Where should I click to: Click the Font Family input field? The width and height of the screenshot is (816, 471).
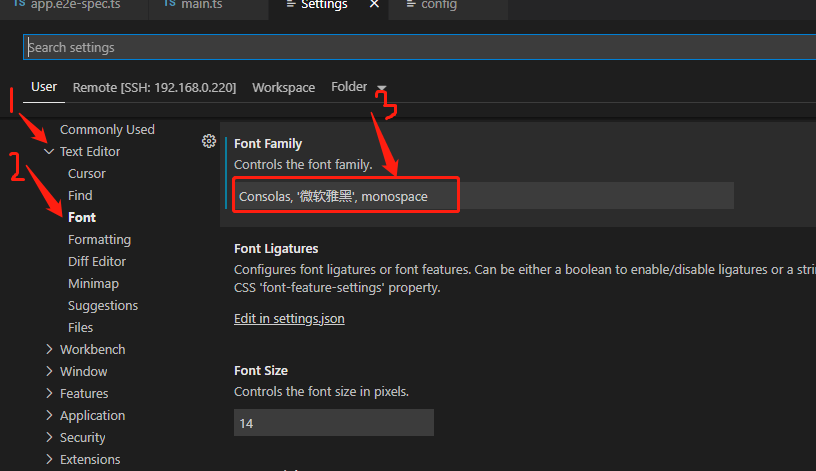(x=484, y=196)
